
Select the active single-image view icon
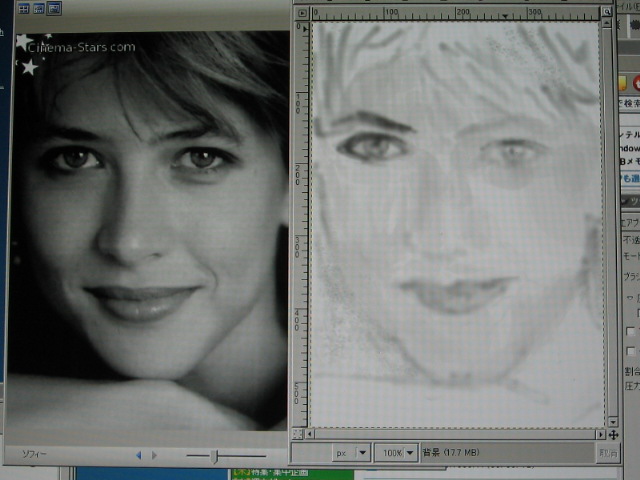(54, 8)
